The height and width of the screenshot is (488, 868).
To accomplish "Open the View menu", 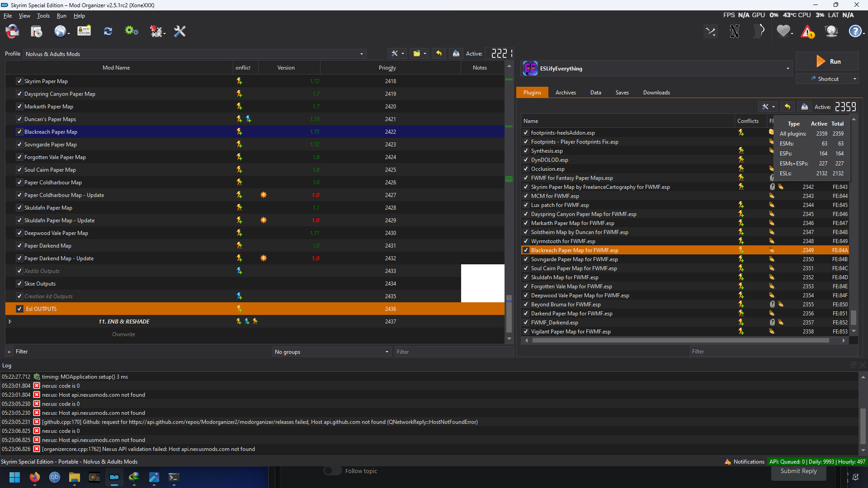I will tap(24, 16).
